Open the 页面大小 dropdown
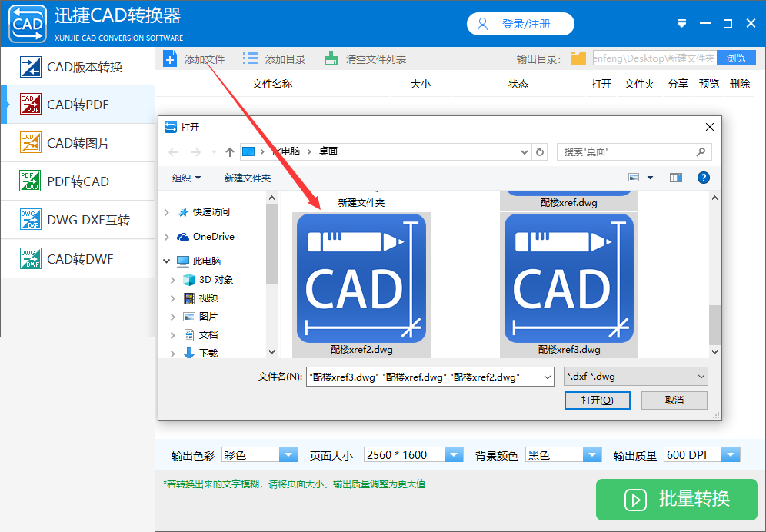 tap(453, 455)
